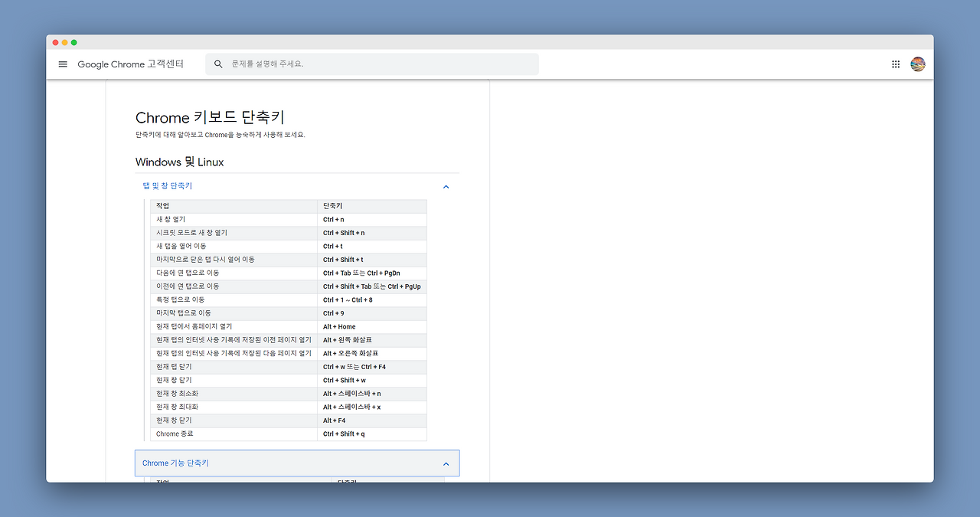980x517 pixels.
Task: Select the 'Ctrl + Shift + w' cell
Action: tap(372, 380)
